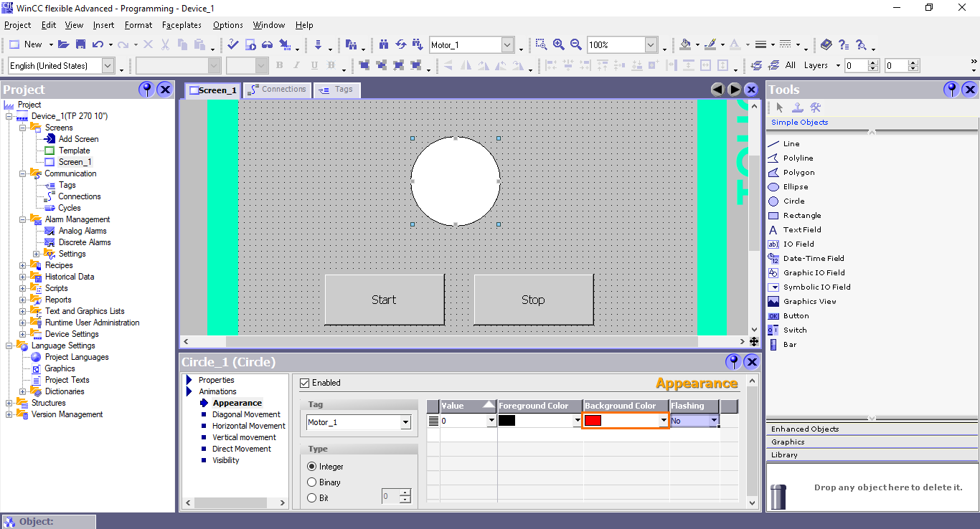The image size is (980, 529).
Task: Select the Circle tool in Simple Objects
Action: tap(793, 201)
